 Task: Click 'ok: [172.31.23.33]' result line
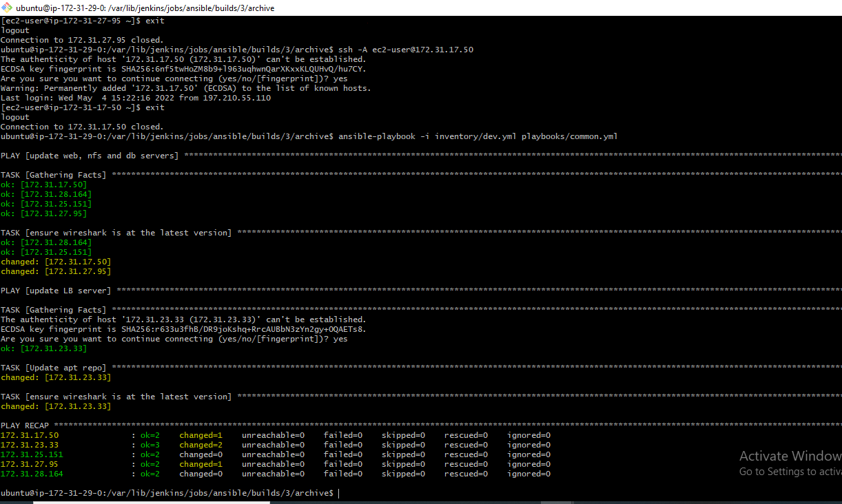click(44, 348)
